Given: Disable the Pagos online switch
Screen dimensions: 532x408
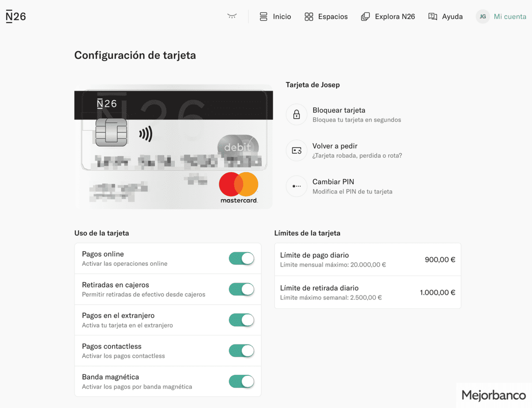Looking at the screenshot, I should pos(241,258).
